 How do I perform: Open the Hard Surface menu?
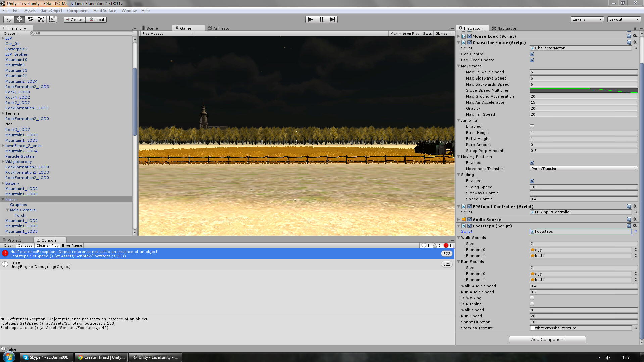(105, 11)
